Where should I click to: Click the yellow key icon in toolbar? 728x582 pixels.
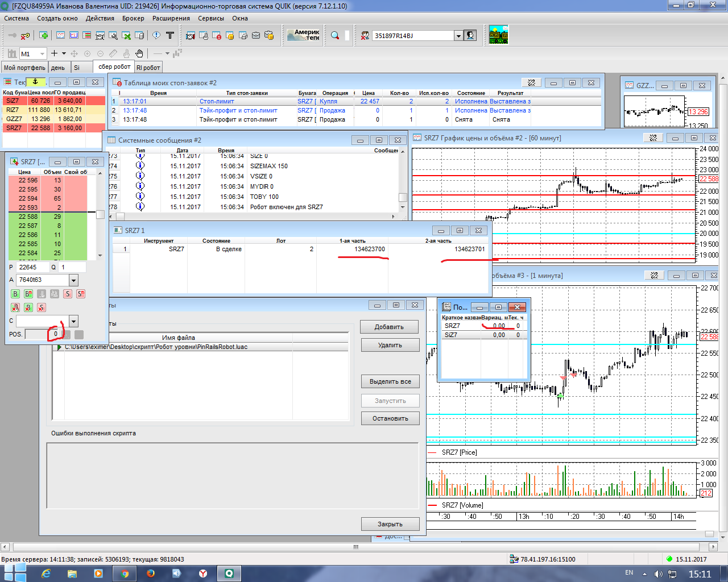(x=26, y=35)
